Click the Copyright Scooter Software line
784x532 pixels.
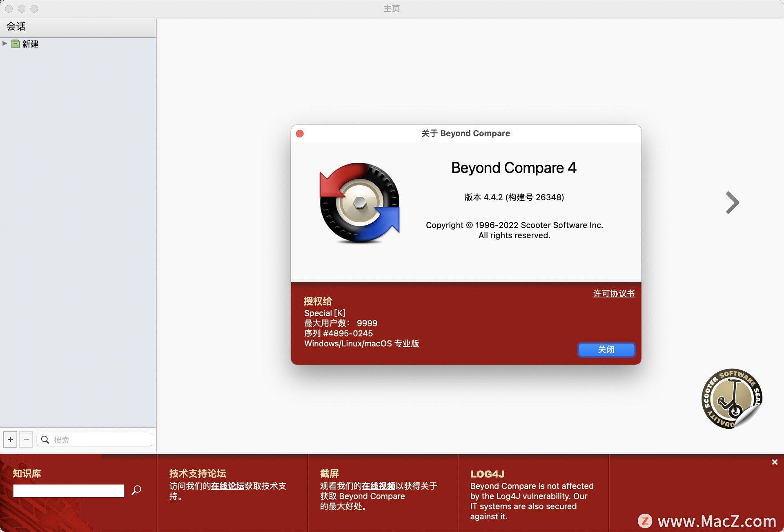pyautogui.click(x=514, y=225)
